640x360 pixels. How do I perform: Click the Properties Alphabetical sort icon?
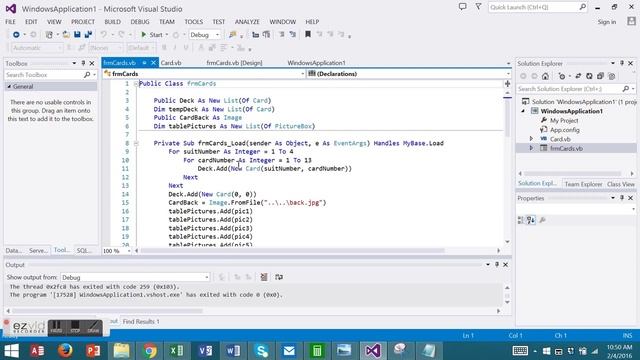531,220
